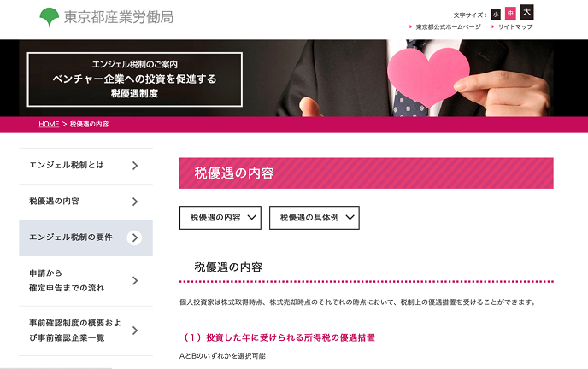Select エンジェル税制とは menu item

pos(85,166)
